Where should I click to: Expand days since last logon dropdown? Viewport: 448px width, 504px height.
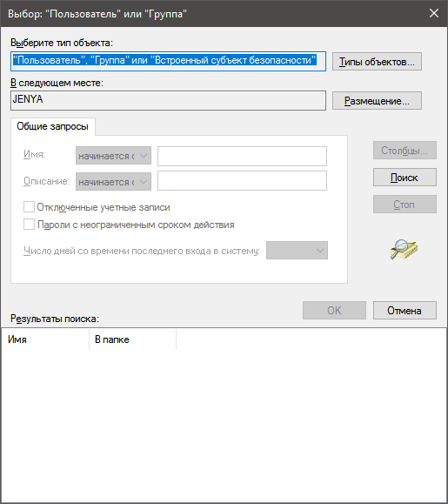click(x=297, y=250)
